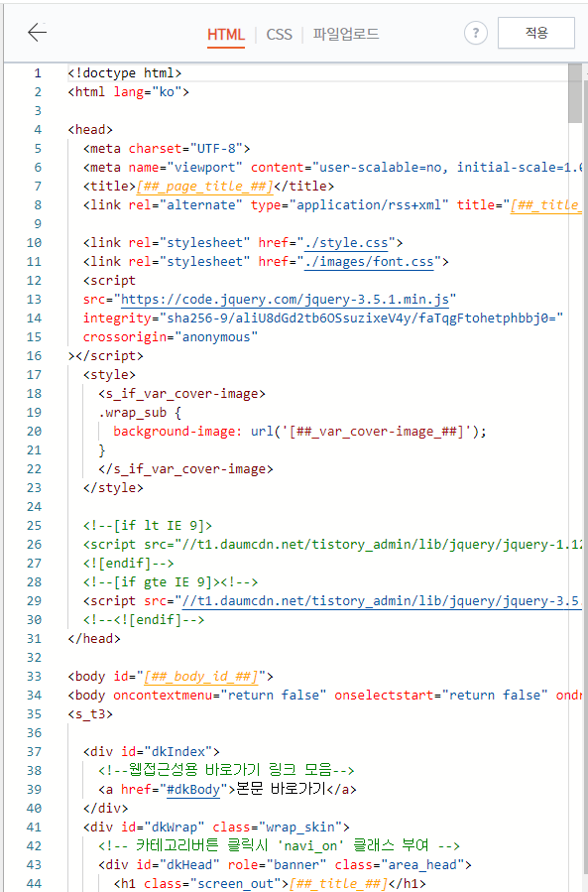Click the <![endif]--> line 27

[x=129, y=564]
